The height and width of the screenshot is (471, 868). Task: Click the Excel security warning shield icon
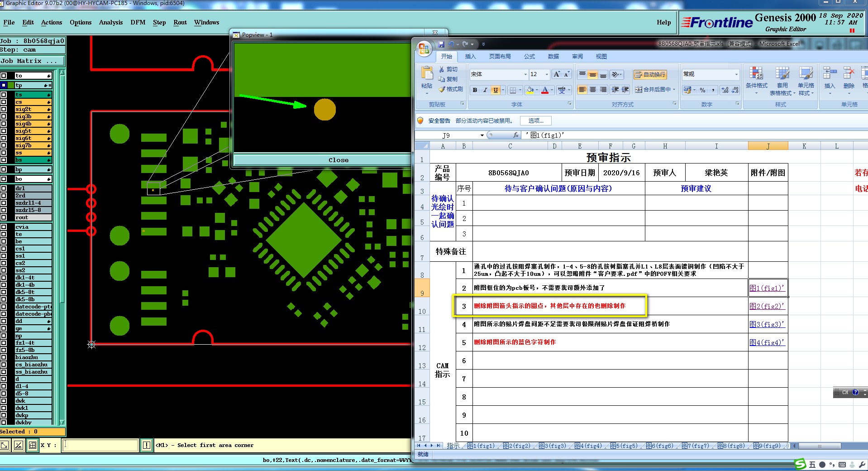(420, 120)
